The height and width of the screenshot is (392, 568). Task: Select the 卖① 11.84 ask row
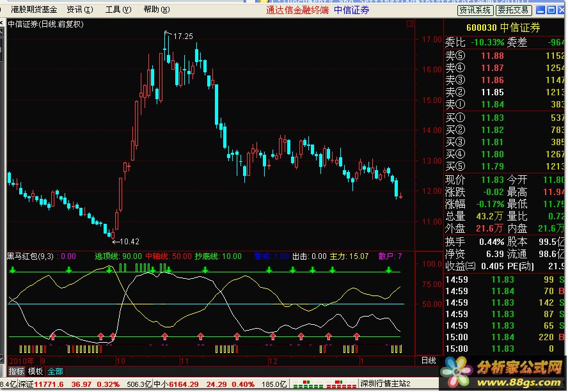point(504,104)
